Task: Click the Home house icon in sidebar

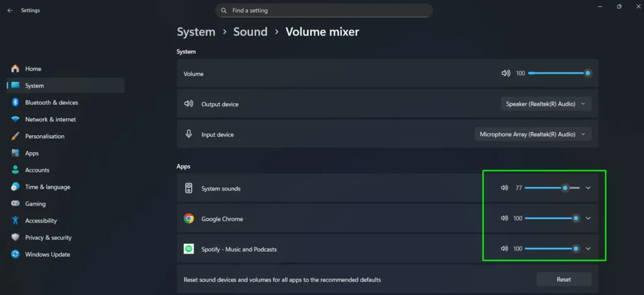Action: point(15,69)
